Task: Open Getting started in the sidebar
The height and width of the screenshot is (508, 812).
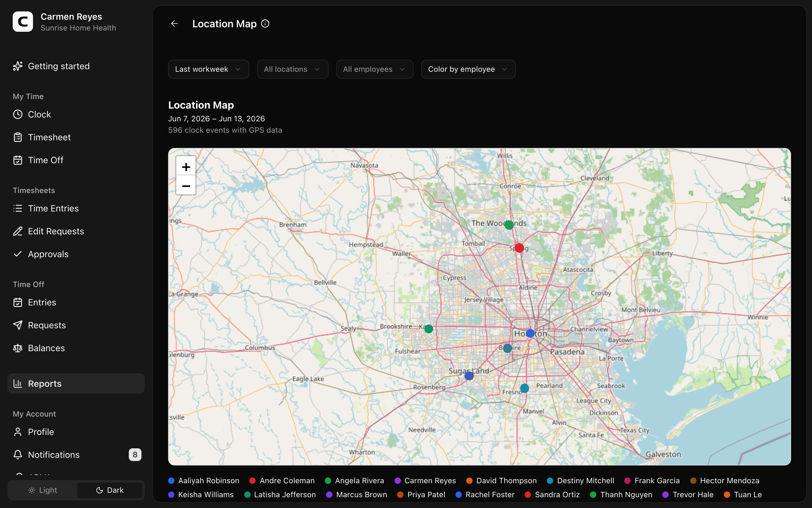Action: [x=76, y=66]
